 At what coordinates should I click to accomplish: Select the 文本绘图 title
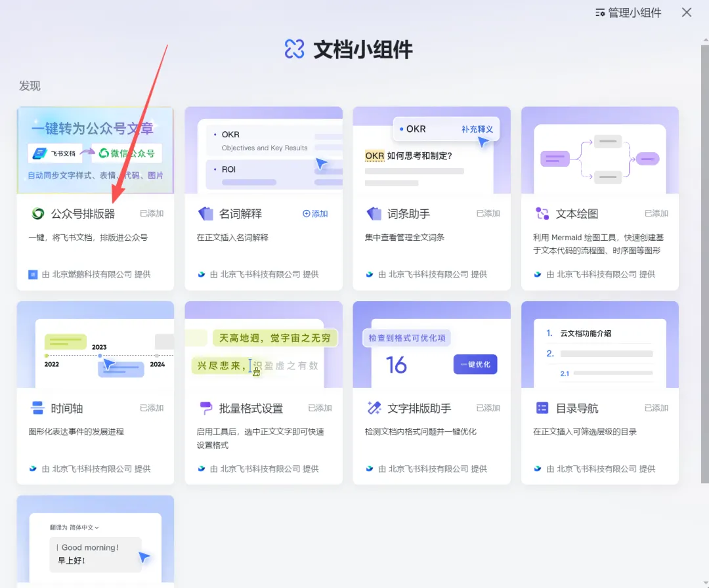point(576,213)
